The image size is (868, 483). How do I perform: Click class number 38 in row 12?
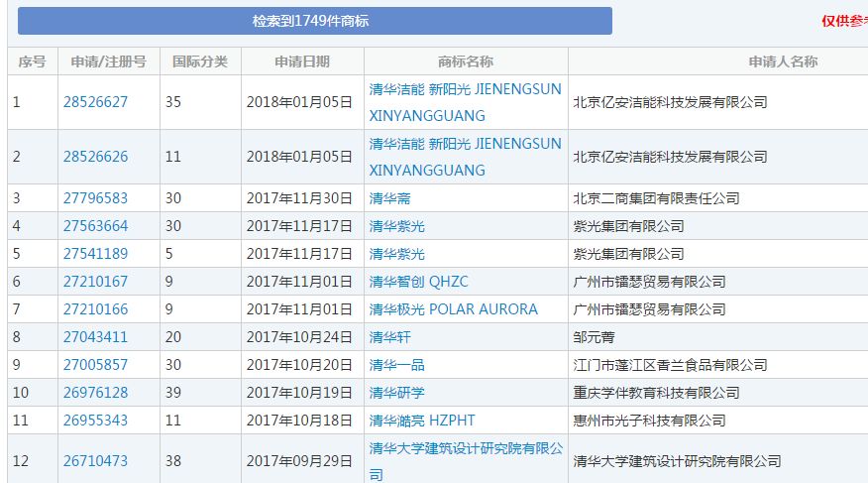(x=173, y=460)
